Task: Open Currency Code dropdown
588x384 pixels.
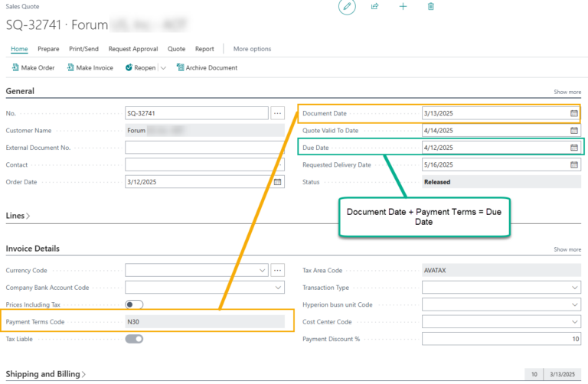Action: [x=262, y=270]
